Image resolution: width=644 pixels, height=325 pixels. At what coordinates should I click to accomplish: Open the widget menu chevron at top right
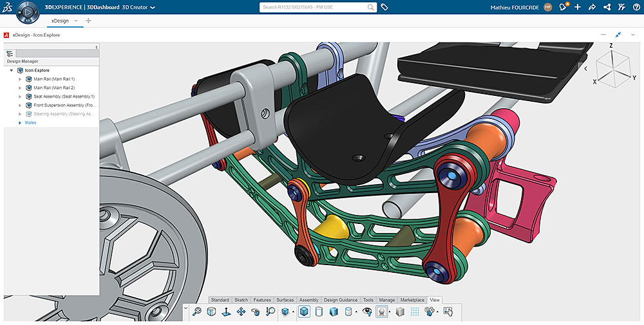click(633, 35)
